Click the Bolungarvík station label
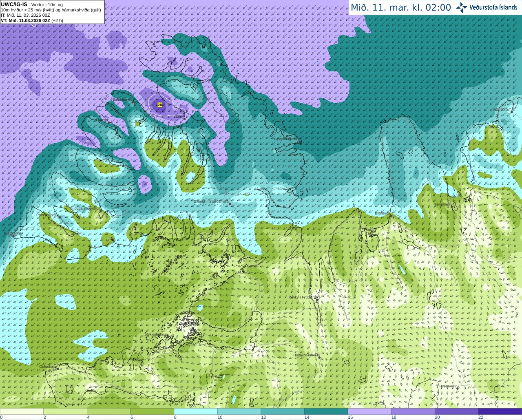 pyautogui.click(x=122, y=99)
